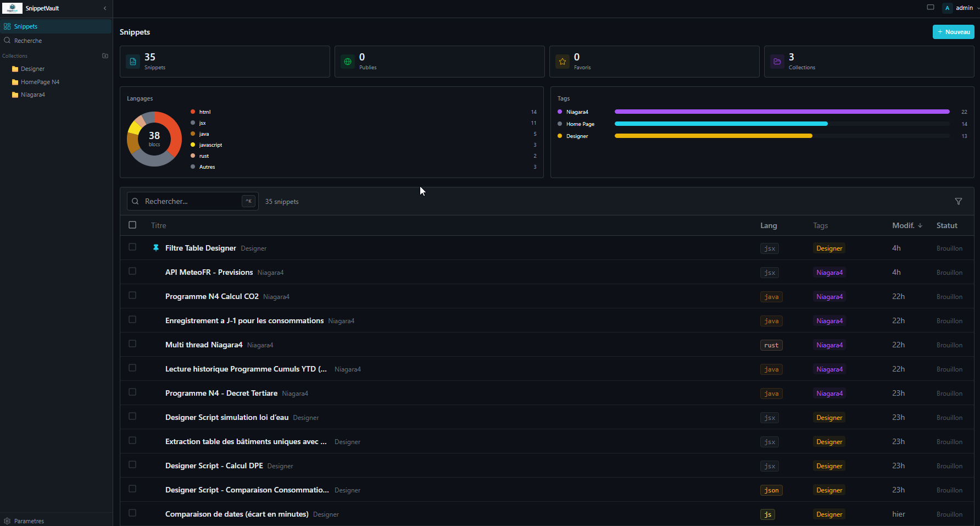Viewport: 980px width, 526px height.
Task: Click the pin icon on Filtre Table Designer
Action: click(156, 248)
